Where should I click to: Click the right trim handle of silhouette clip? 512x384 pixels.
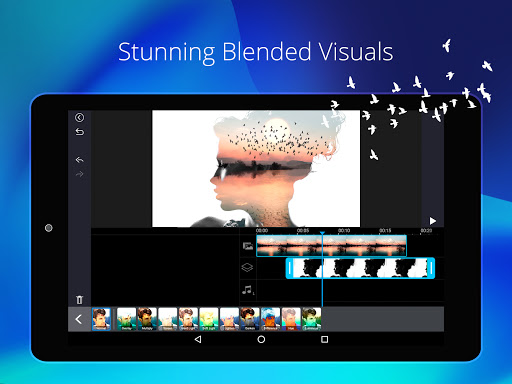[431, 268]
